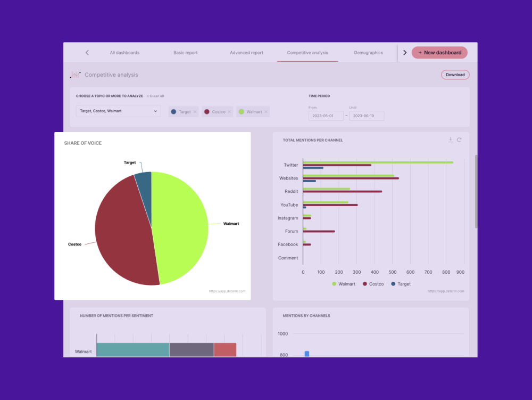This screenshot has width=532, height=400.
Task: Click the Facebook row label in channel chart
Action: point(288,244)
